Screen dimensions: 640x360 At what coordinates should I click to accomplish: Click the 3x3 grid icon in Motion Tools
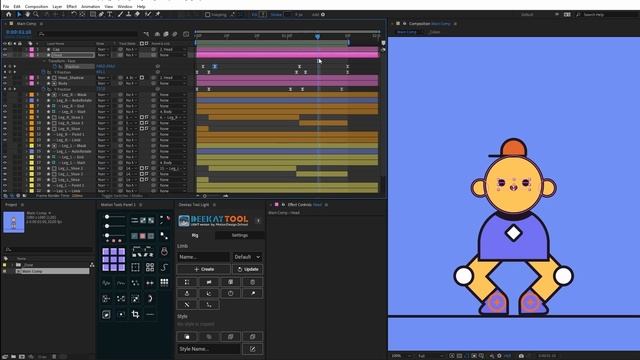point(164,282)
